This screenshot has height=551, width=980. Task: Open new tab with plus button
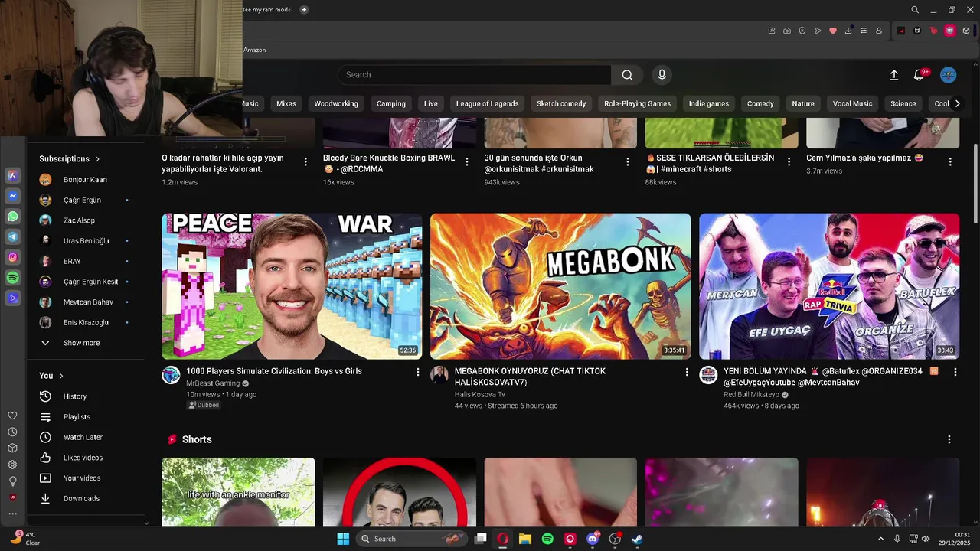click(x=304, y=10)
